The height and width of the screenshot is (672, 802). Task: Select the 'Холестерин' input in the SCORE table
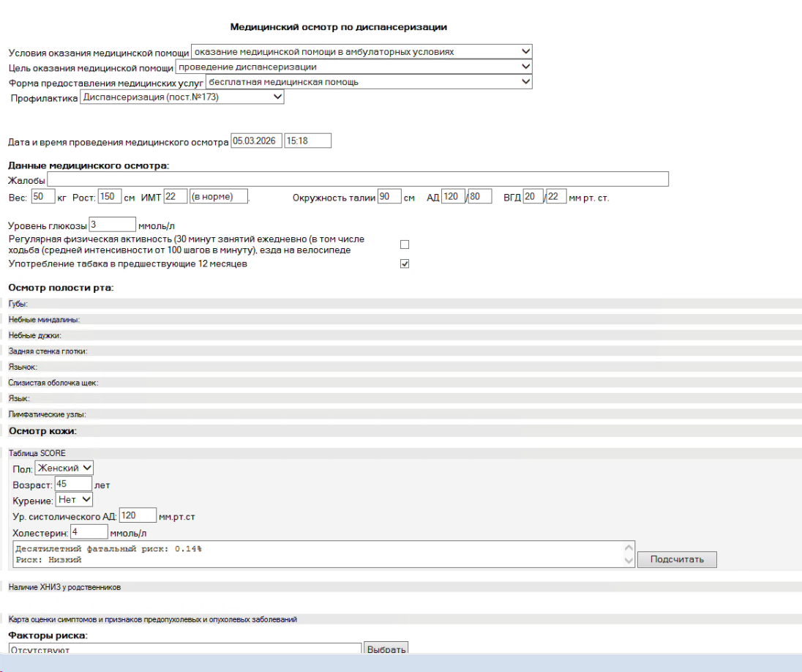89,531
